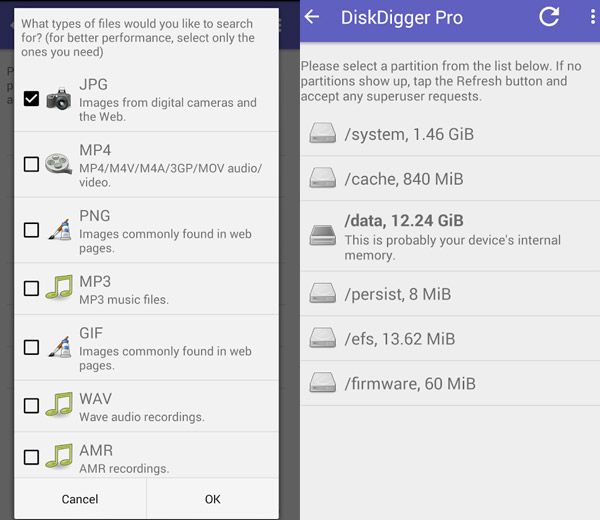The width and height of the screenshot is (600, 520).
Task: Check the AMR recordings checkbox
Action: [31, 457]
